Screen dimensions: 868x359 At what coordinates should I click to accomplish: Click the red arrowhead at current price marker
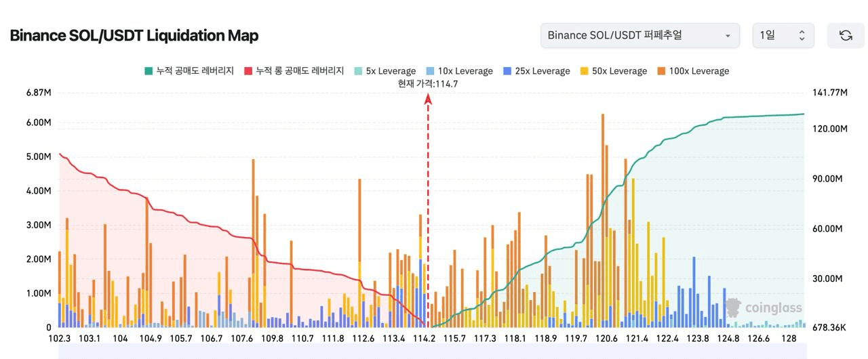pyautogui.click(x=428, y=99)
